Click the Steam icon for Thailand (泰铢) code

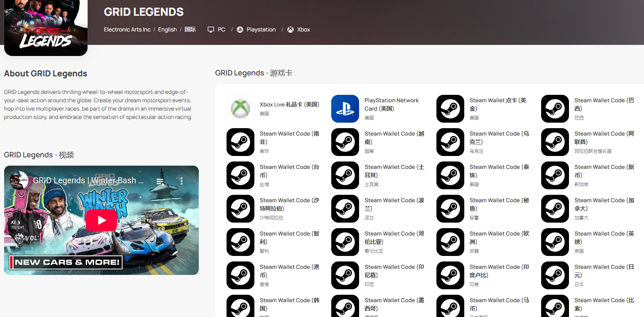450,175
